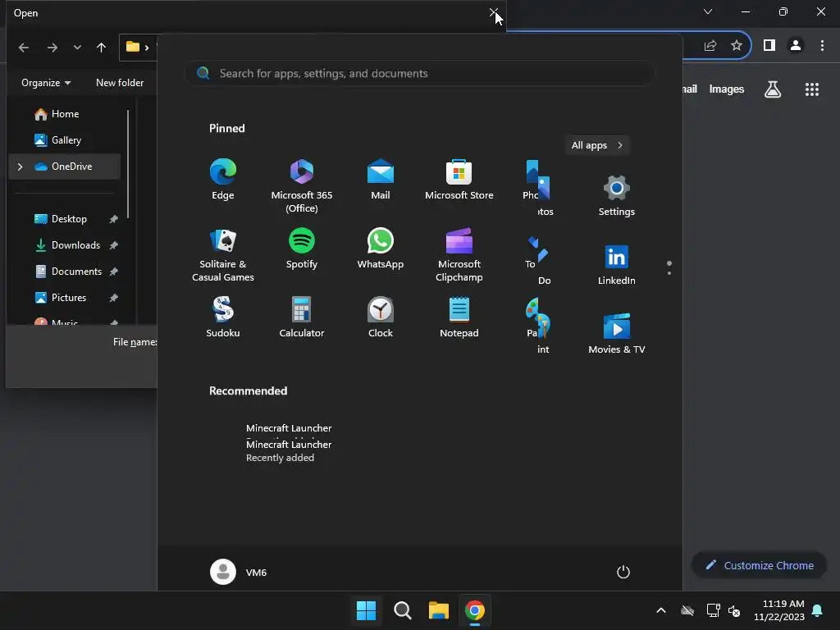Open Microsoft Store from Start menu
Image resolution: width=840 pixels, height=630 pixels.
[x=459, y=179]
